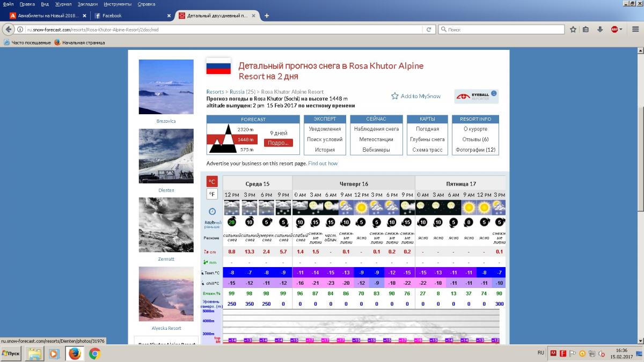Screen dimensions: 644x362
Task: Launch Chrome from the taskbar
Action: pyautogui.click(x=95, y=353)
